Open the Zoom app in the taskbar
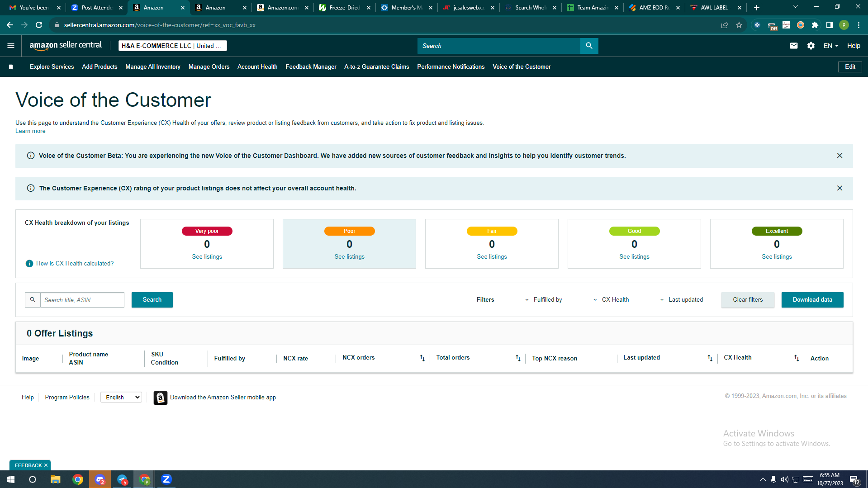 click(166, 479)
